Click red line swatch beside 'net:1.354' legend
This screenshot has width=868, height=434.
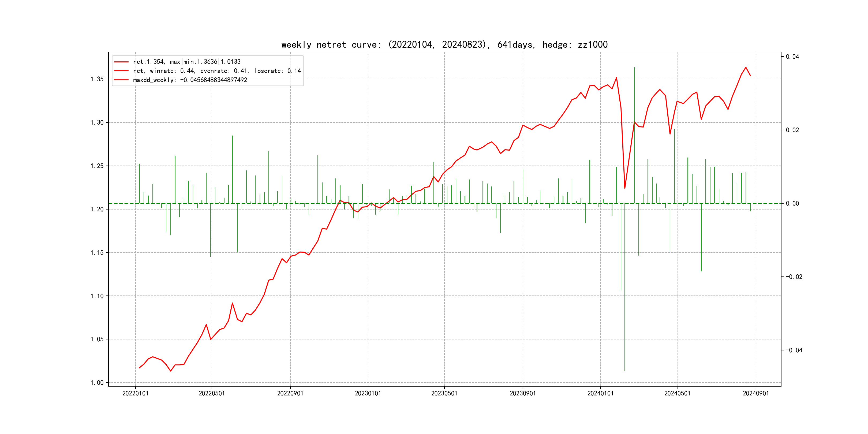(121, 62)
